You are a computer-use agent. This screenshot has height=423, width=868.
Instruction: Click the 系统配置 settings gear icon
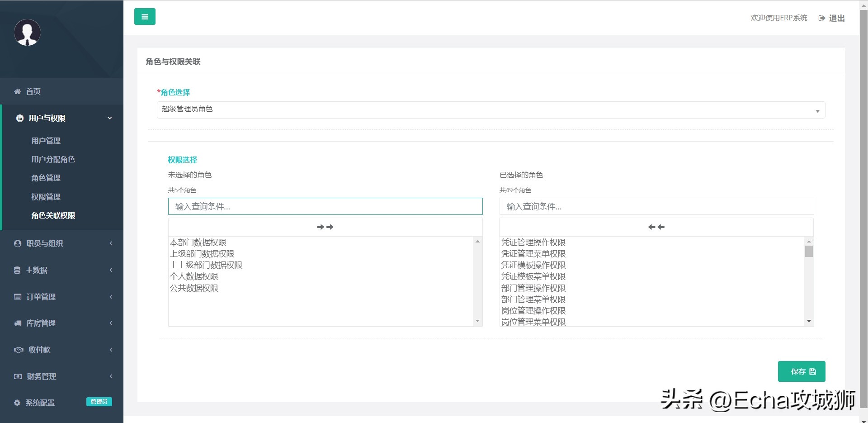[17, 402]
